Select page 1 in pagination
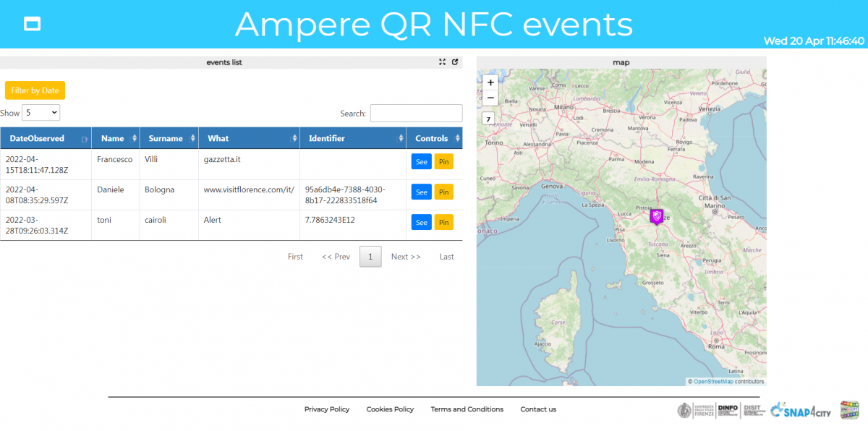Image resolution: width=868 pixels, height=431 pixels. pyautogui.click(x=370, y=257)
